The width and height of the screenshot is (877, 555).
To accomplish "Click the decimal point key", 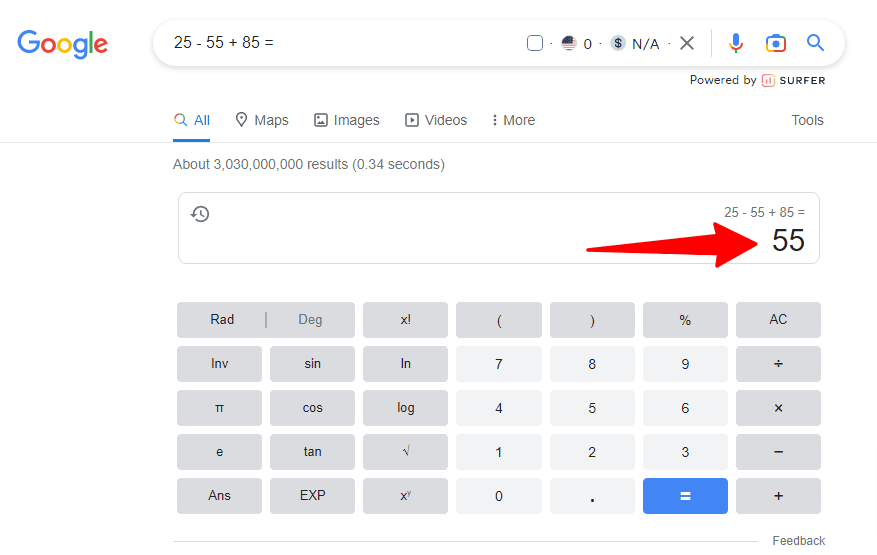I will coord(592,496).
